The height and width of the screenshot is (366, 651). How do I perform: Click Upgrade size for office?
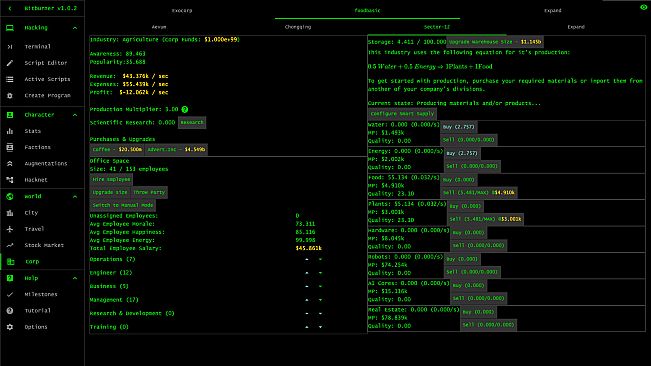pos(110,192)
